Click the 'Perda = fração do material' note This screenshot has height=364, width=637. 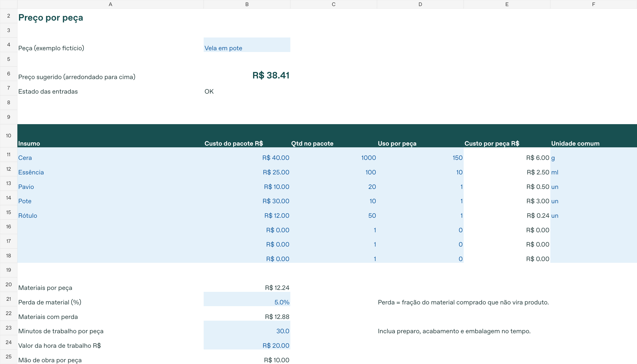pos(463,302)
